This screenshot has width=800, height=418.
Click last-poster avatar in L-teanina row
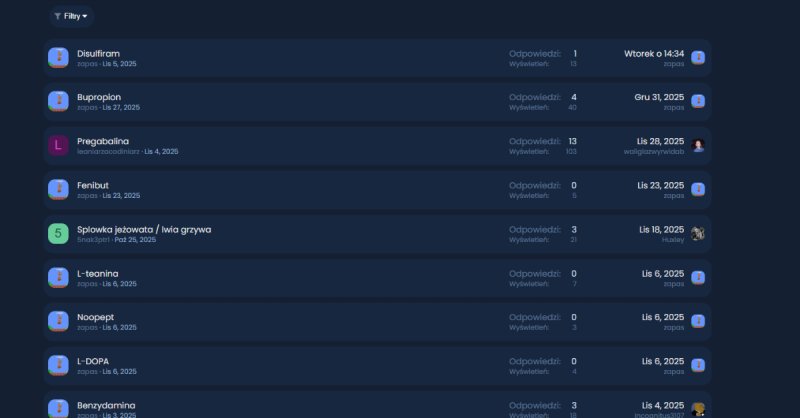coord(698,278)
